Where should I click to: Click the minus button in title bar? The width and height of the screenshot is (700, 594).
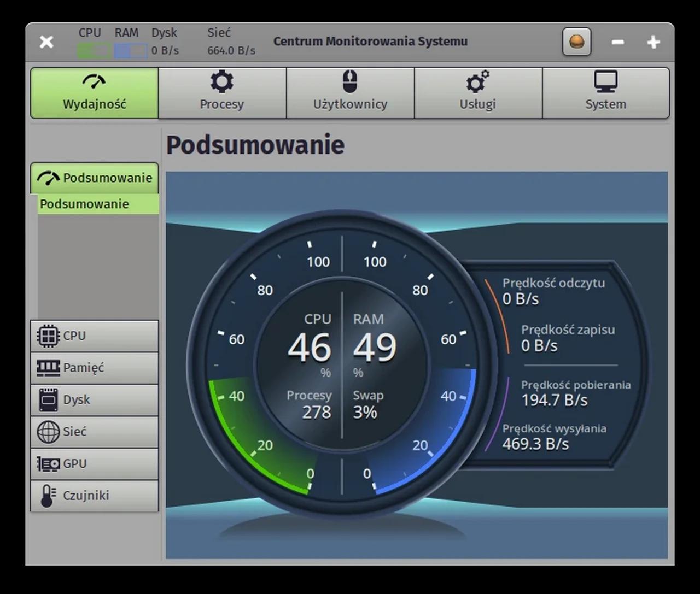pos(618,42)
